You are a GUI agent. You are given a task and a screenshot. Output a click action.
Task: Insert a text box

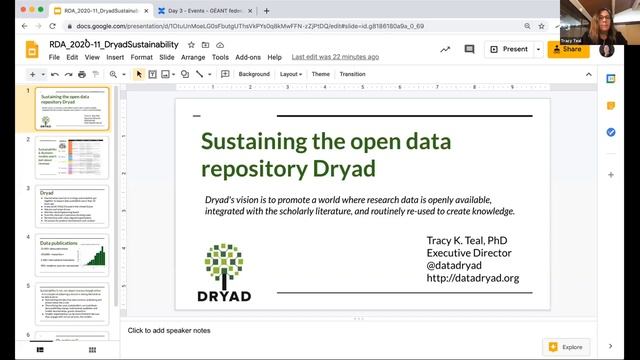tap(152, 74)
